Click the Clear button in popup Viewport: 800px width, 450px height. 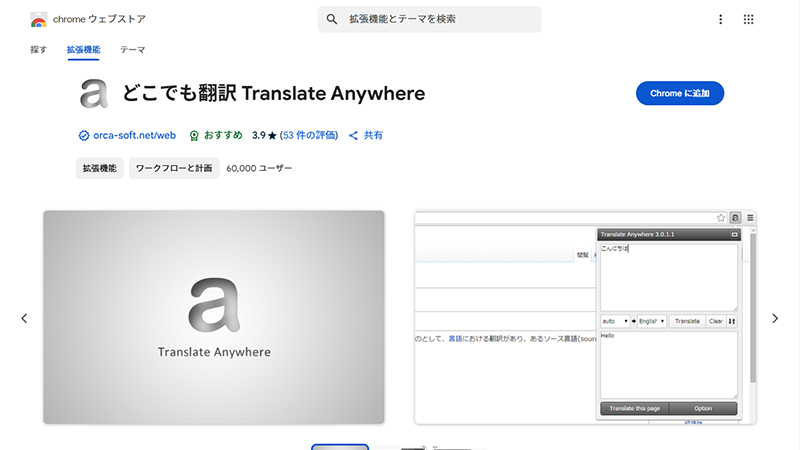[716, 321]
